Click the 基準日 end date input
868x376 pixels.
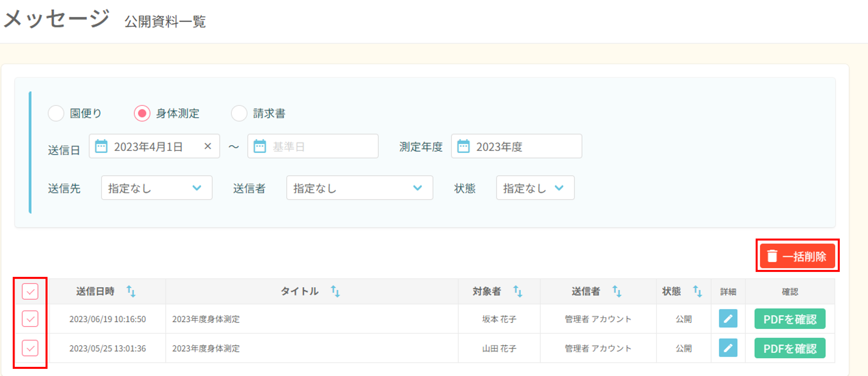(x=313, y=146)
